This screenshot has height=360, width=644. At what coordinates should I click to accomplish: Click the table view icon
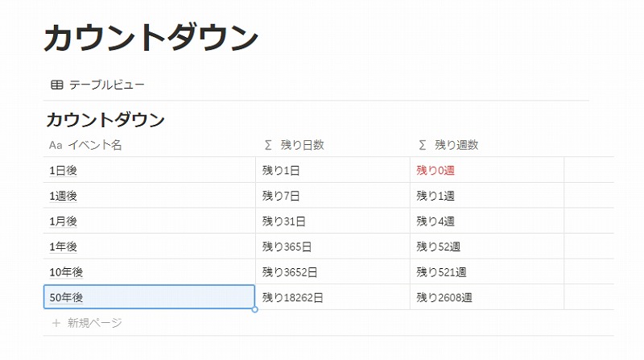[56, 85]
